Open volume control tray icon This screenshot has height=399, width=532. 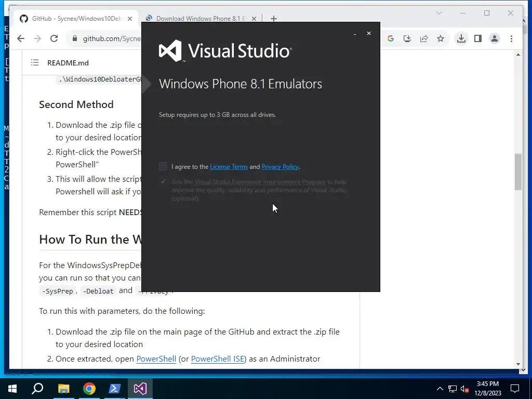click(x=464, y=389)
